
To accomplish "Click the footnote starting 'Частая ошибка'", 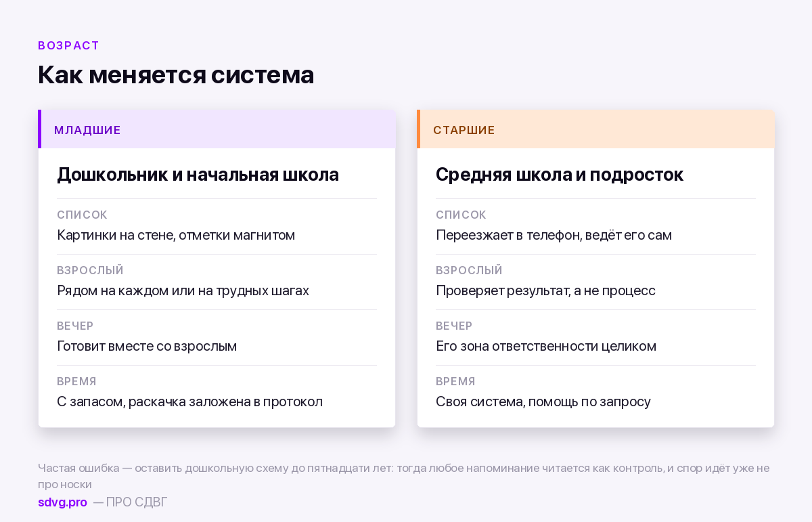I will (404, 476).
